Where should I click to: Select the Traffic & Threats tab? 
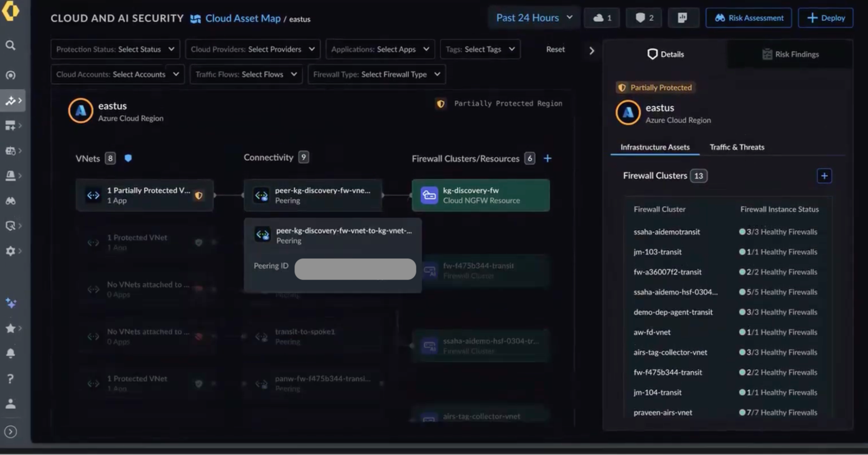737,147
